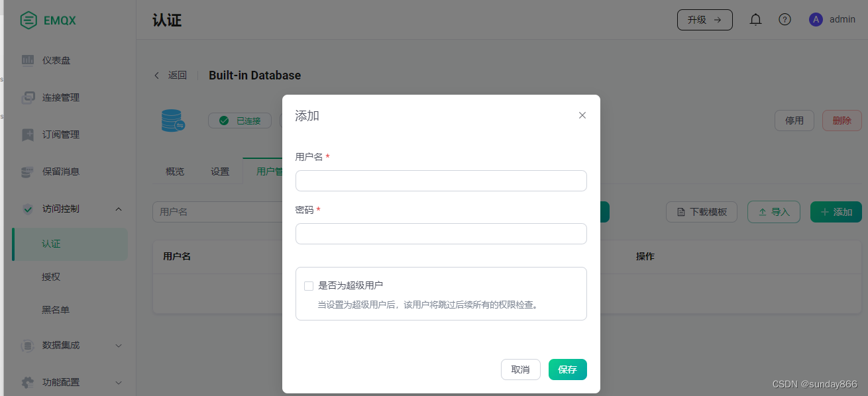Image resolution: width=868 pixels, height=396 pixels.
Task: Open the notification bell icon
Action: [755, 19]
